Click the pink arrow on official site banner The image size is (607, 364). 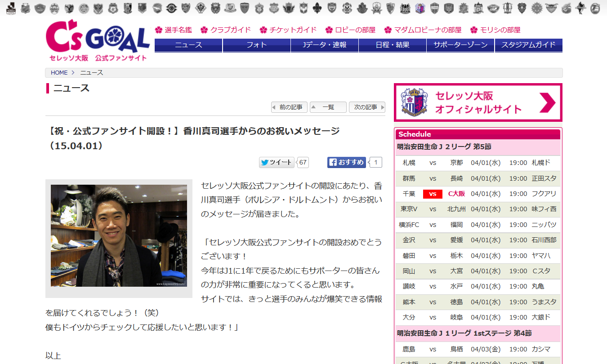pyautogui.click(x=547, y=102)
